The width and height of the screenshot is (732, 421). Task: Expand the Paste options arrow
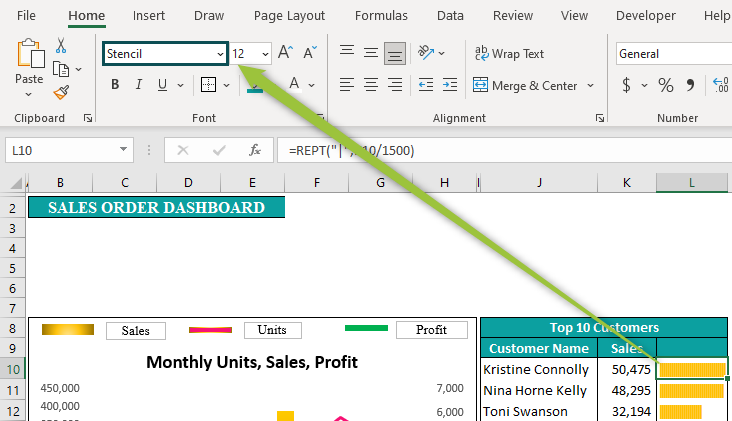(28, 95)
